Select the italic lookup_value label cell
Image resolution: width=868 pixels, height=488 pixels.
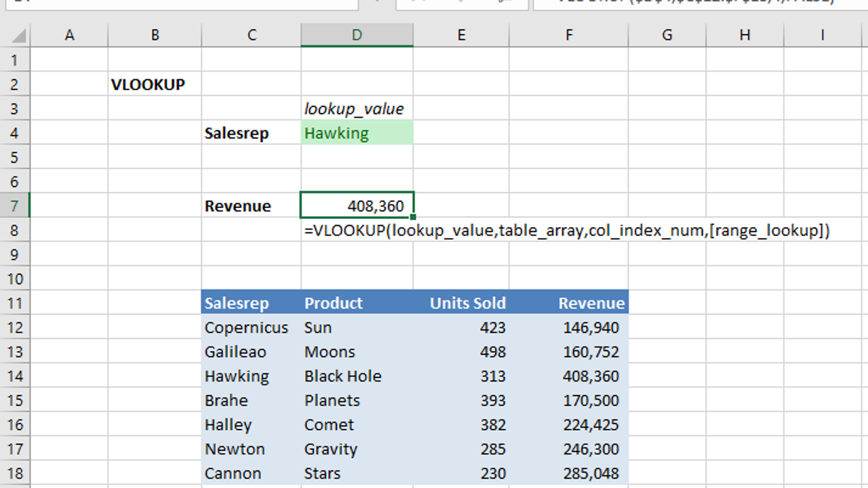point(357,109)
